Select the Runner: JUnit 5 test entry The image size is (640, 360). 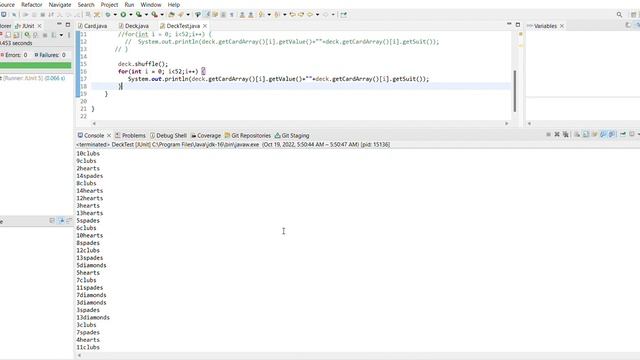(x=33, y=78)
